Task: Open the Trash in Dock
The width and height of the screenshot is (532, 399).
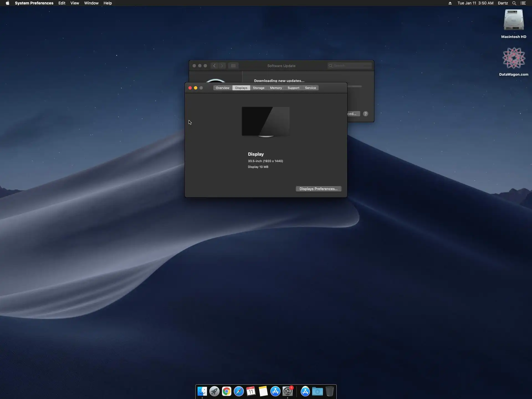Action: (329, 391)
